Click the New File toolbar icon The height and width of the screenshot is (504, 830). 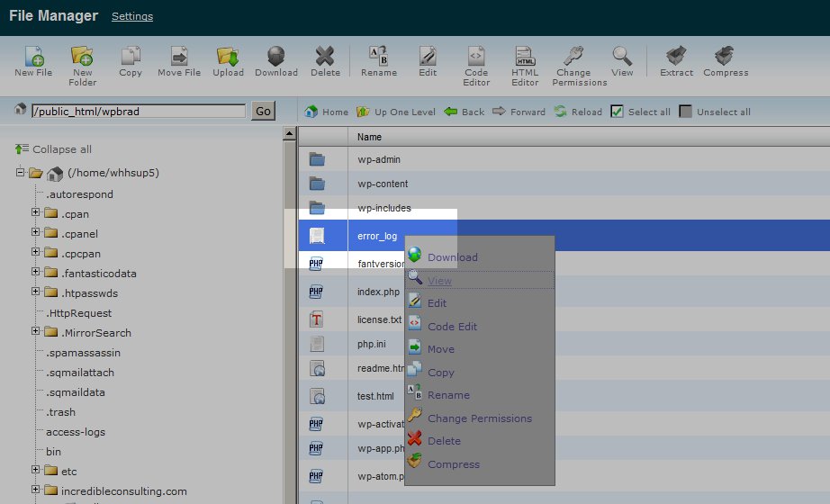(x=33, y=58)
